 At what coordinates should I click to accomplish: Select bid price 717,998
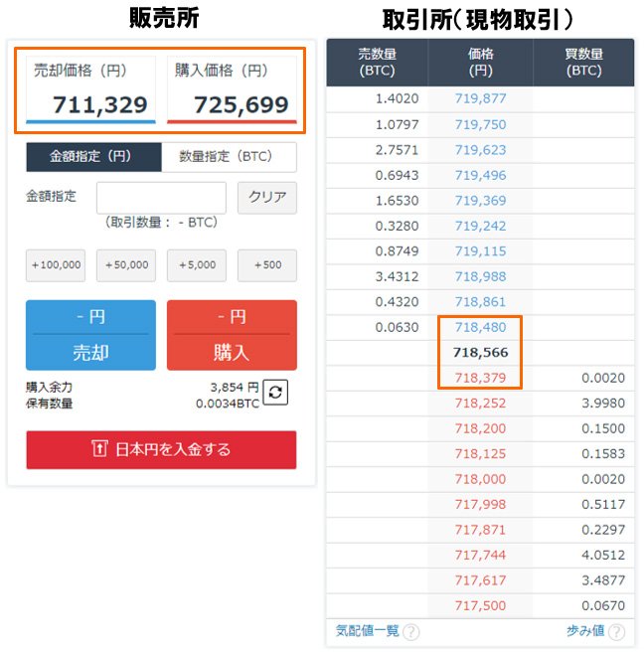point(480,504)
